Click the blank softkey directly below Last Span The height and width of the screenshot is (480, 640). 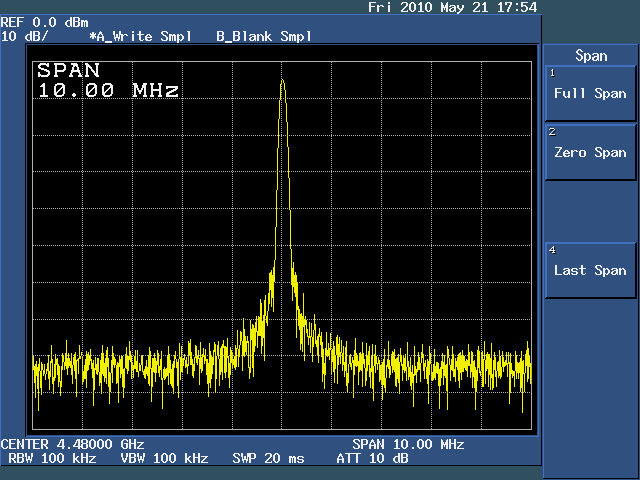tap(590, 329)
